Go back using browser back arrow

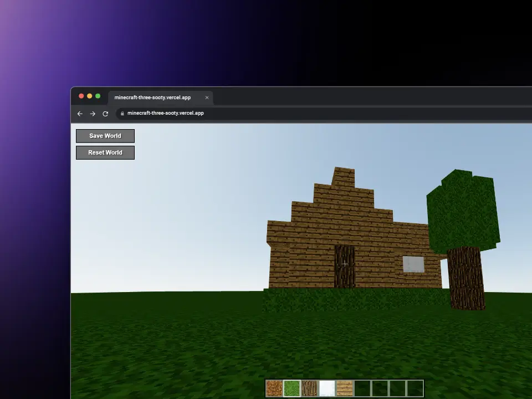(x=80, y=114)
